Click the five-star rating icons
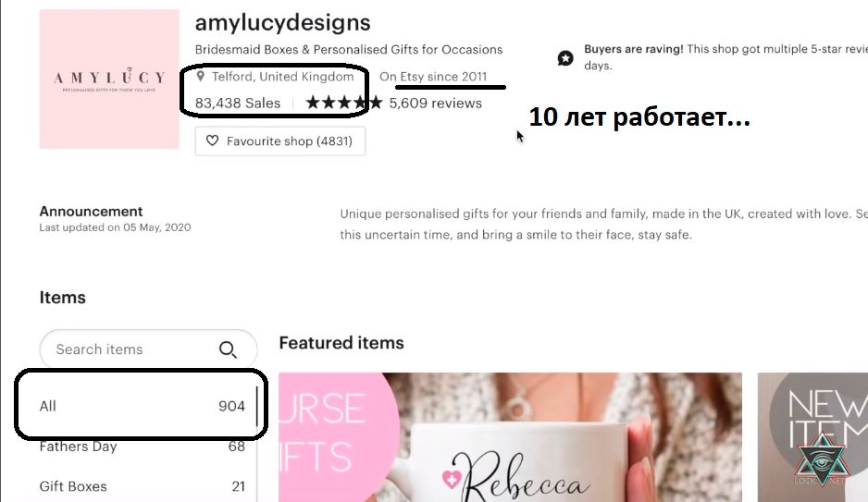This screenshot has width=868, height=502. click(343, 103)
